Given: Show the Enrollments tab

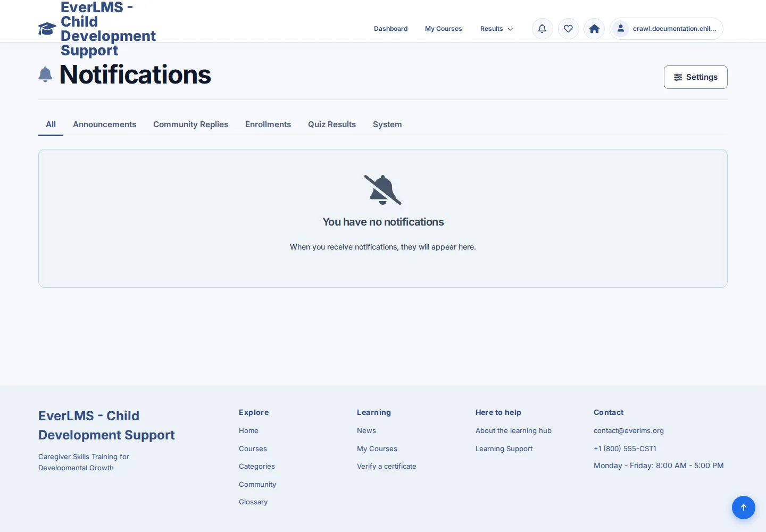Looking at the screenshot, I should coord(268,124).
